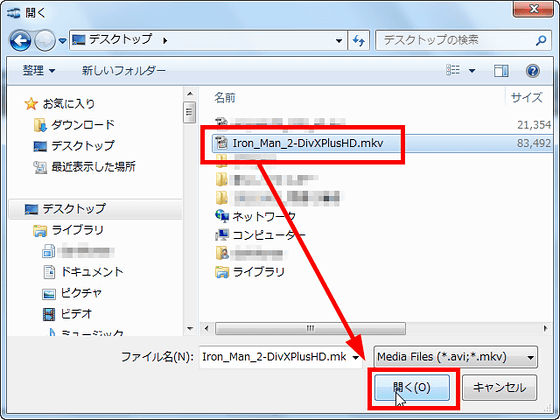Click the search magnifier icon
Screen dimensions: 560x420
pyautogui.click(x=541, y=41)
